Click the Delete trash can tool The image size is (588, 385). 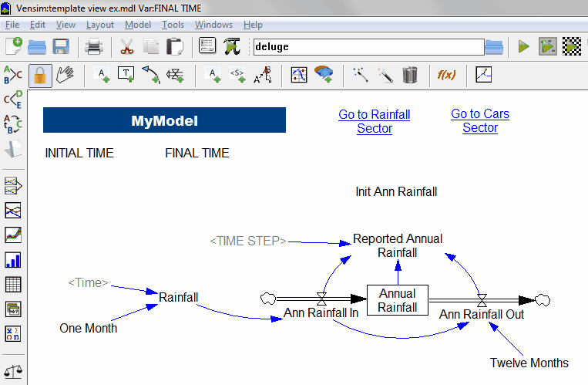tap(410, 75)
